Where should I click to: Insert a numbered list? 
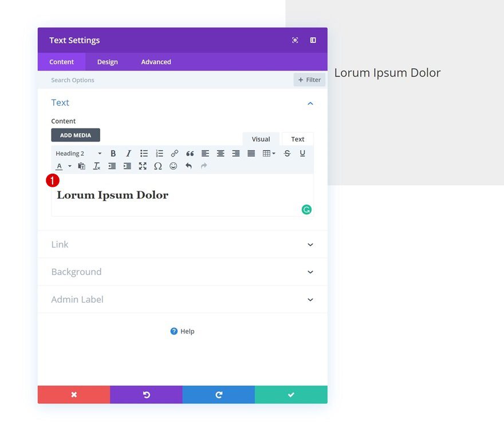(x=159, y=153)
